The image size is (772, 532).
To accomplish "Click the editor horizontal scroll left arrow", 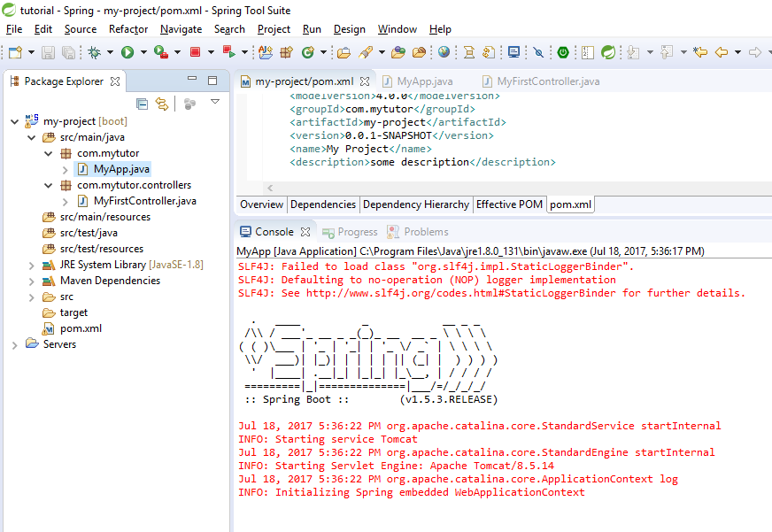I will (270, 188).
